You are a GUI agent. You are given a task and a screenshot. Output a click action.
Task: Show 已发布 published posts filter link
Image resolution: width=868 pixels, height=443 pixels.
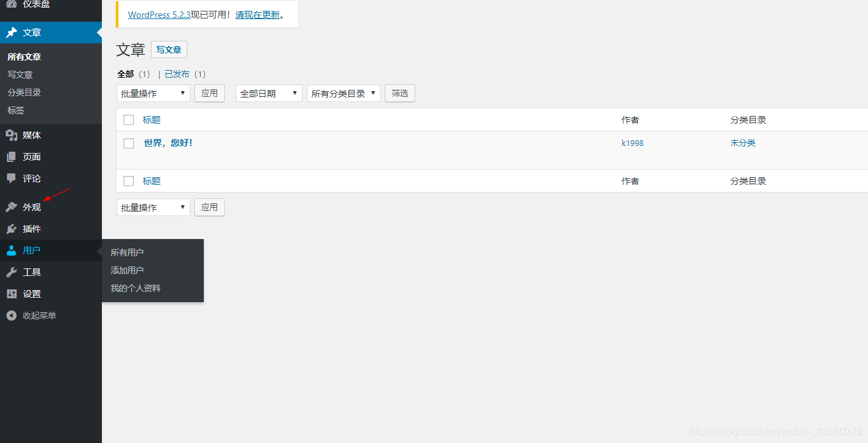(x=177, y=74)
